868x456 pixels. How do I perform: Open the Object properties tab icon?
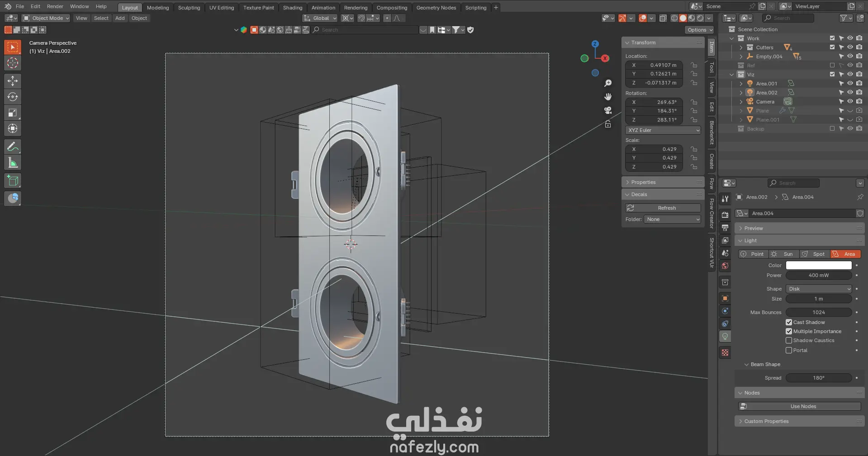[x=725, y=298]
